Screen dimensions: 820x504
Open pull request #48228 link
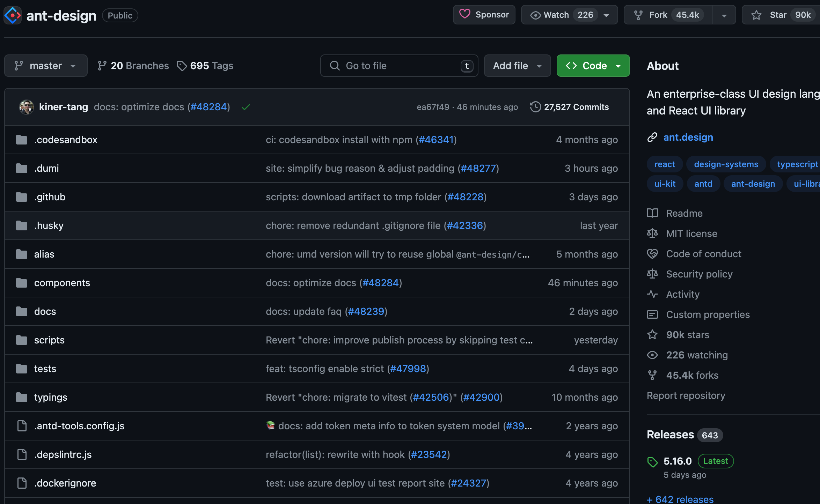pyautogui.click(x=465, y=197)
